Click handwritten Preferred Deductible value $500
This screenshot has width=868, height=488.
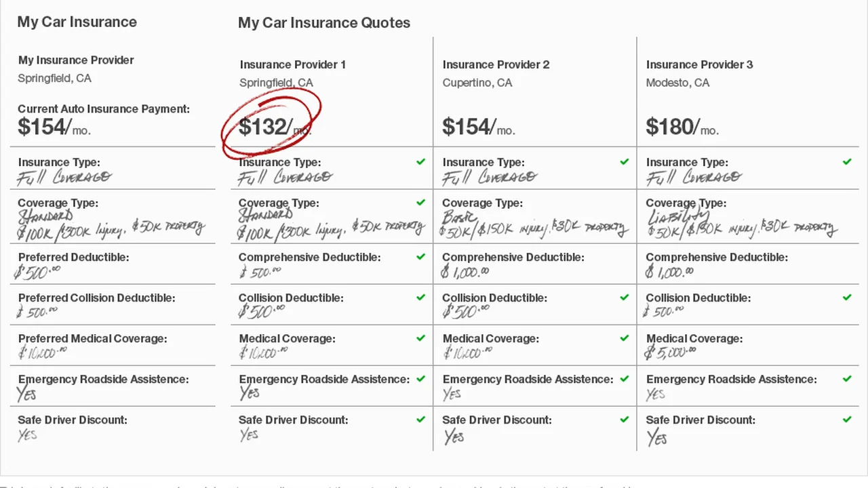point(38,272)
